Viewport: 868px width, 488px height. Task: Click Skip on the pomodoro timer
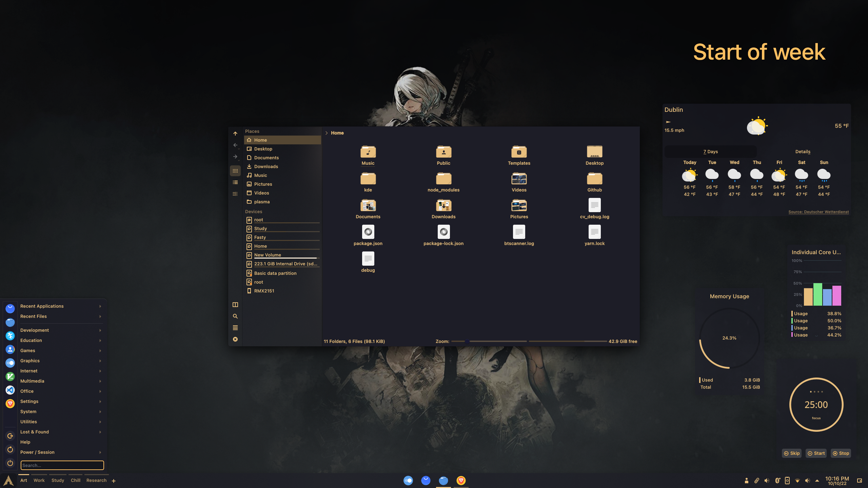[x=792, y=453]
